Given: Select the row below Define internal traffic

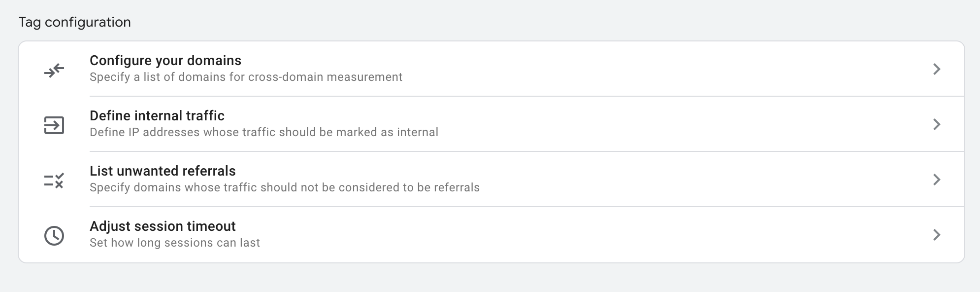Looking at the screenshot, I should coord(491,180).
